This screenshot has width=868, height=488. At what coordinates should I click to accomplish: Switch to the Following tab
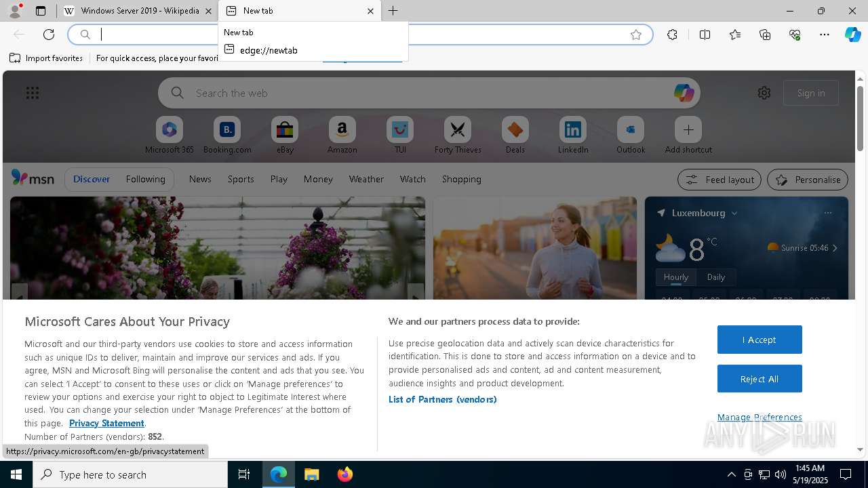[x=145, y=179]
